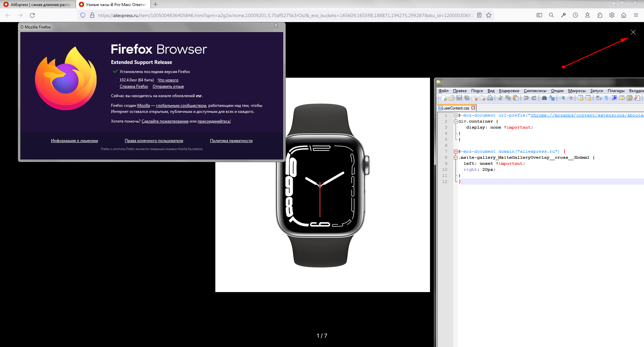Open bookmarks tray toolbar icon

click(x=588, y=15)
